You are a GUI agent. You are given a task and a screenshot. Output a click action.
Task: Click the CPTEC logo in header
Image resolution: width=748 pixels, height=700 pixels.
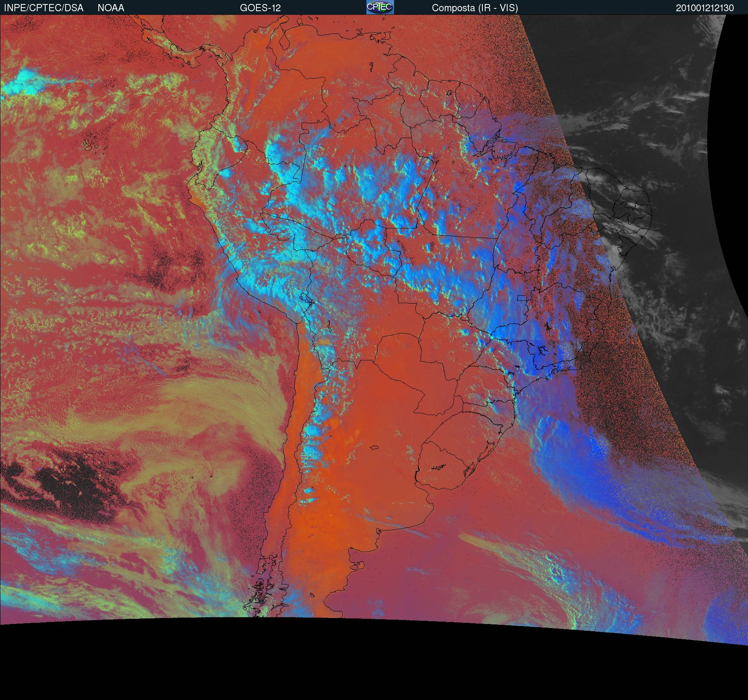click(380, 7)
